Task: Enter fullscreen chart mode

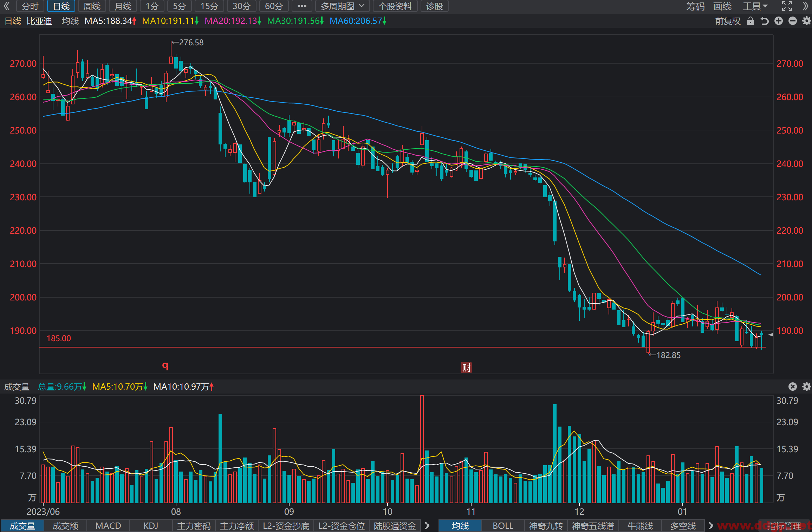Action: tap(787, 6)
